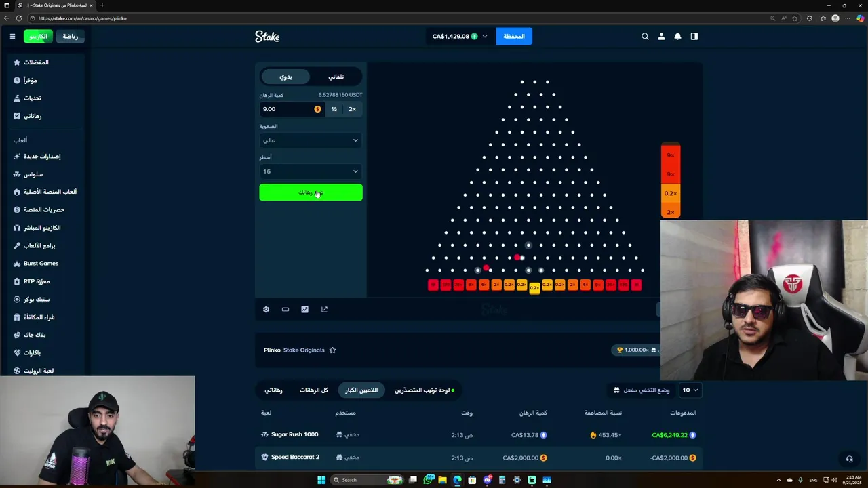Open live support headset icon

(x=849, y=459)
